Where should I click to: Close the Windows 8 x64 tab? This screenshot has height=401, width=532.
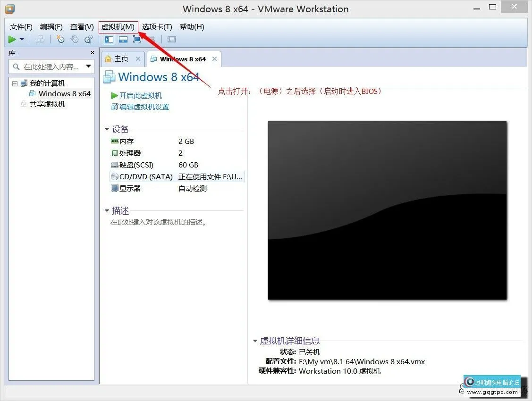click(214, 59)
